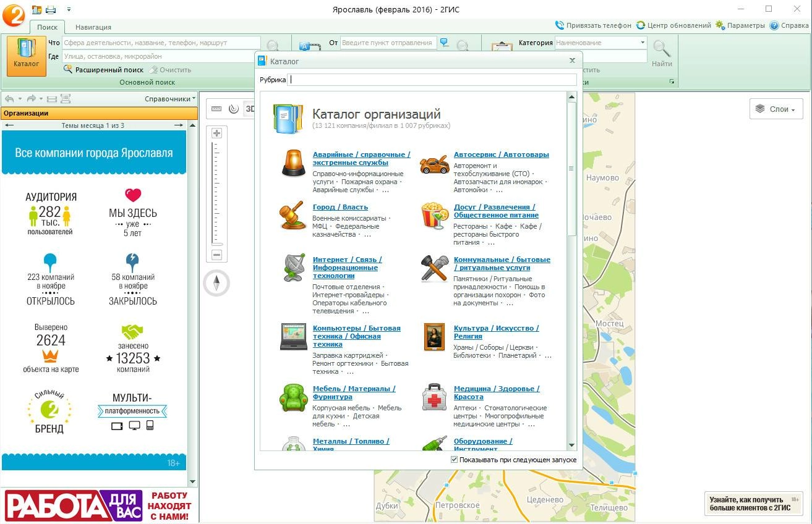Click the back arrow in the left panel toolbar
The height and width of the screenshot is (524, 812).
pyautogui.click(x=9, y=99)
